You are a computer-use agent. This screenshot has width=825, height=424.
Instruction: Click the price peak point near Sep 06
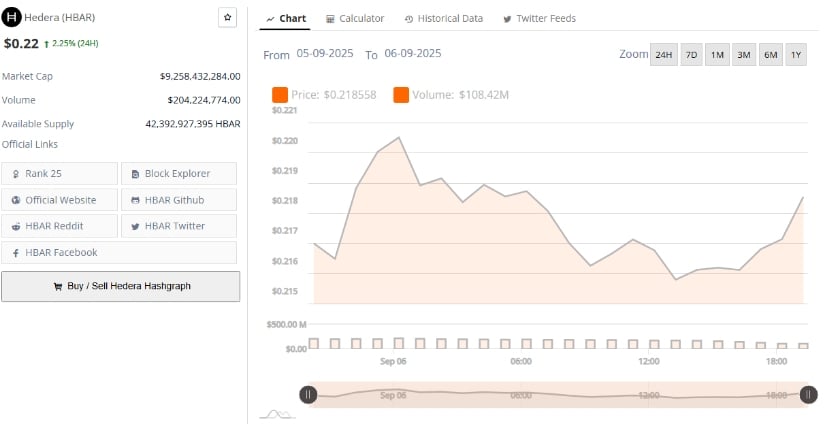coord(399,137)
